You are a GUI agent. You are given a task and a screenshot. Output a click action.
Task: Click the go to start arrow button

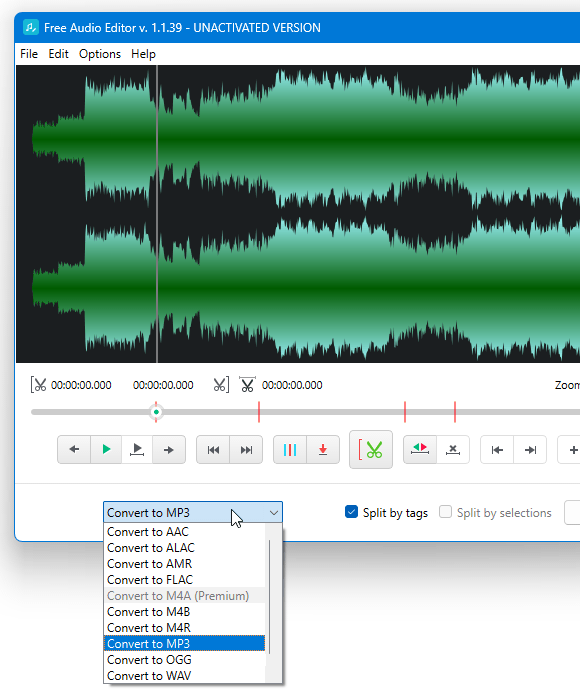click(497, 450)
